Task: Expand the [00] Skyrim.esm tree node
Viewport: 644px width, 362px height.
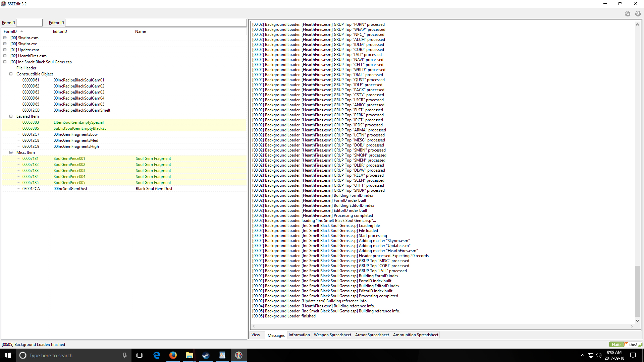Action: (5, 38)
